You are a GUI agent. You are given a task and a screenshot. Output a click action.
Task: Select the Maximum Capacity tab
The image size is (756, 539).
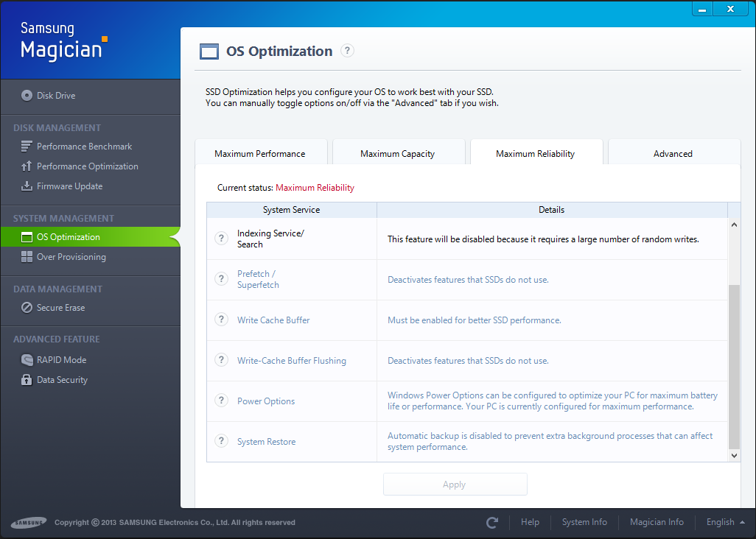(x=397, y=154)
